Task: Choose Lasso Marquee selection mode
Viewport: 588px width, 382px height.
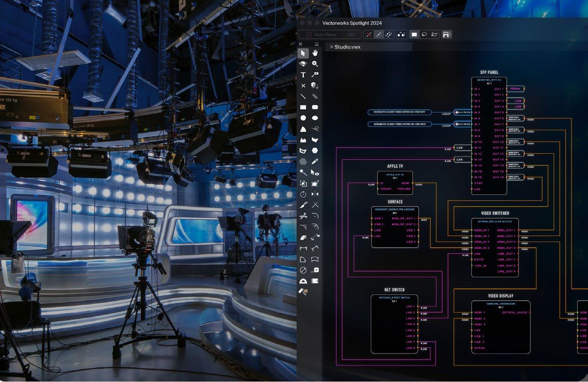Action: tap(424, 35)
